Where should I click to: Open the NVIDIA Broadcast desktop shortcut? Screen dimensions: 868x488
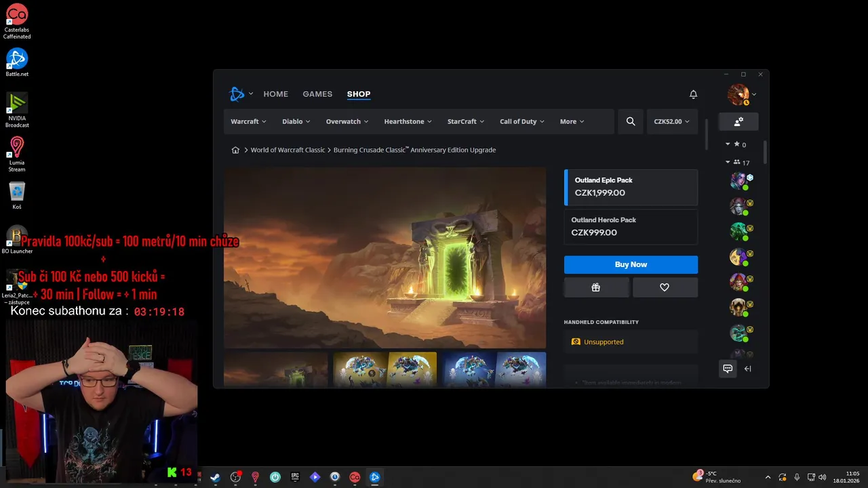(17, 110)
